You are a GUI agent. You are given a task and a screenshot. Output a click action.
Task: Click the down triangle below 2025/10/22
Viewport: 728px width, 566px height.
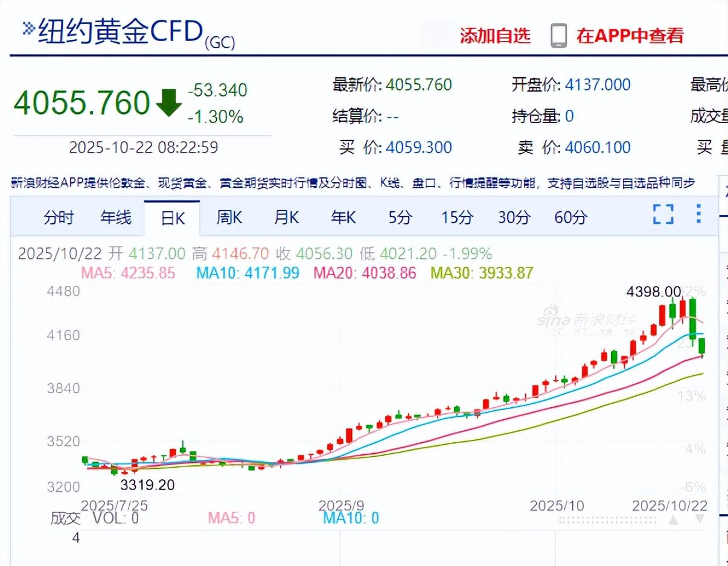click(x=700, y=519)
